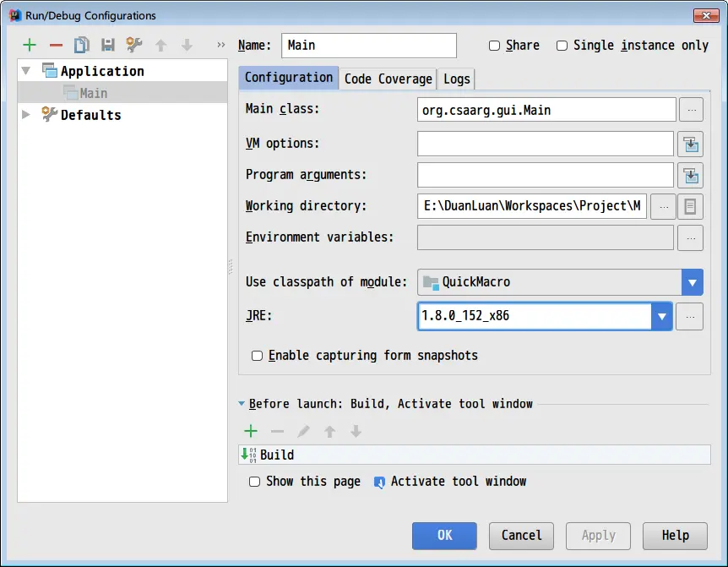Click the macro list icon next to Working directory
Image resolution: width=728 pixels, height=567 pixels.
point(690,206)
